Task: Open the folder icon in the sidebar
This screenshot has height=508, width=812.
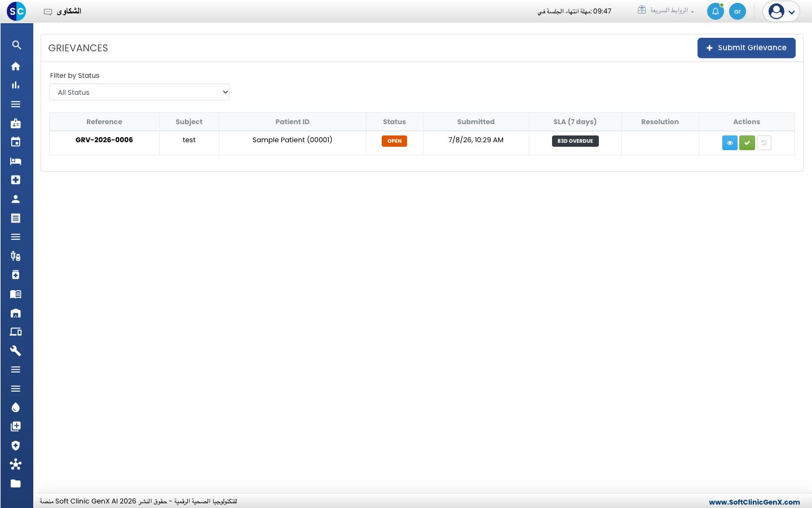Action: tap(16, 484)
